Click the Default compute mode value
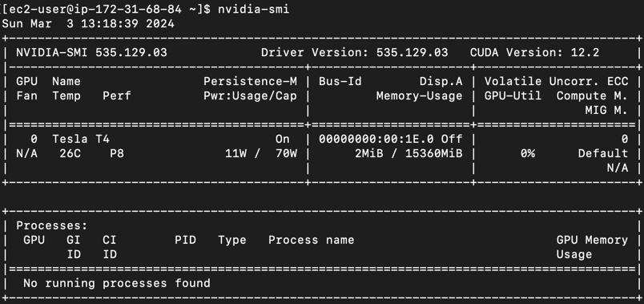Screen dimensions: 644x304 point(603,153)
